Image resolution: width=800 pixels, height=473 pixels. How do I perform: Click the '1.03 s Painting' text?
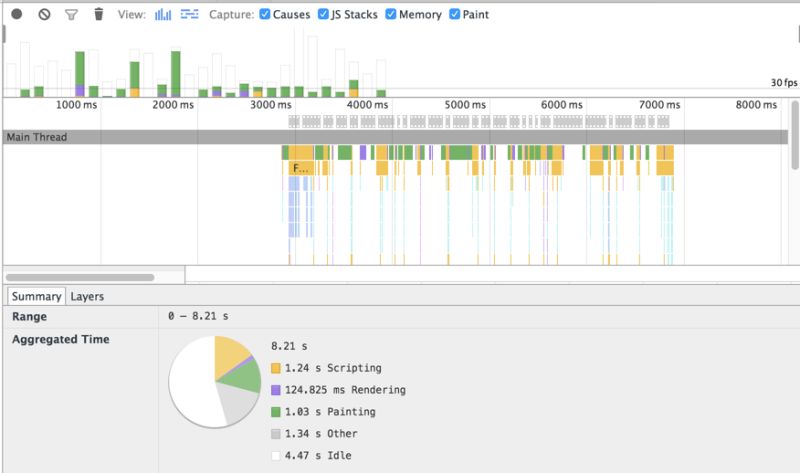330,412
